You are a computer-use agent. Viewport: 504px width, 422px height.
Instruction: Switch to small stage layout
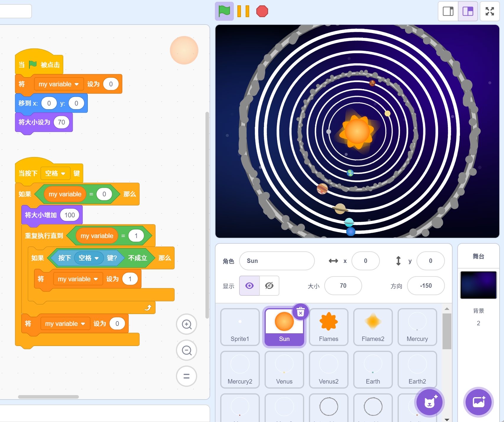coord(448,12)
